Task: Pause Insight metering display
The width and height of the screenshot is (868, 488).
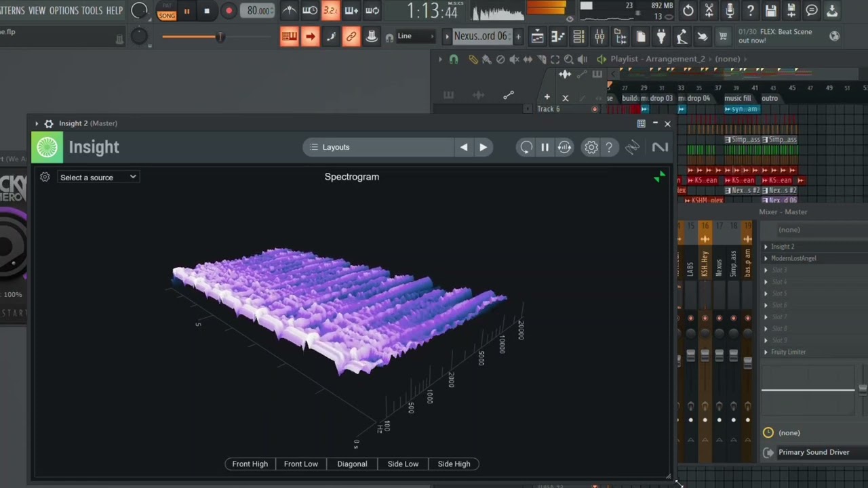Action: pyautogui.click(x=545, y=147)
